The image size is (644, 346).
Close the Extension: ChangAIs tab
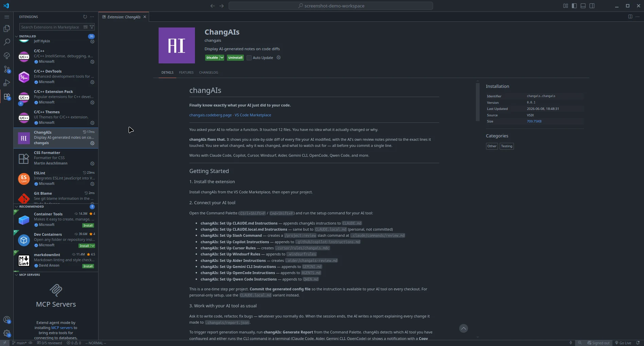pyautogui.click(x=145, y=17)
